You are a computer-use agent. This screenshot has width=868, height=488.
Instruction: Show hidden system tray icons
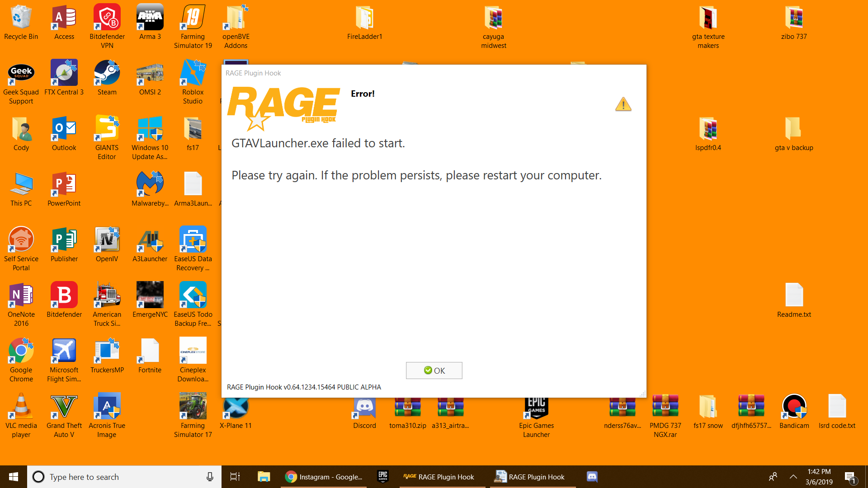793,477
